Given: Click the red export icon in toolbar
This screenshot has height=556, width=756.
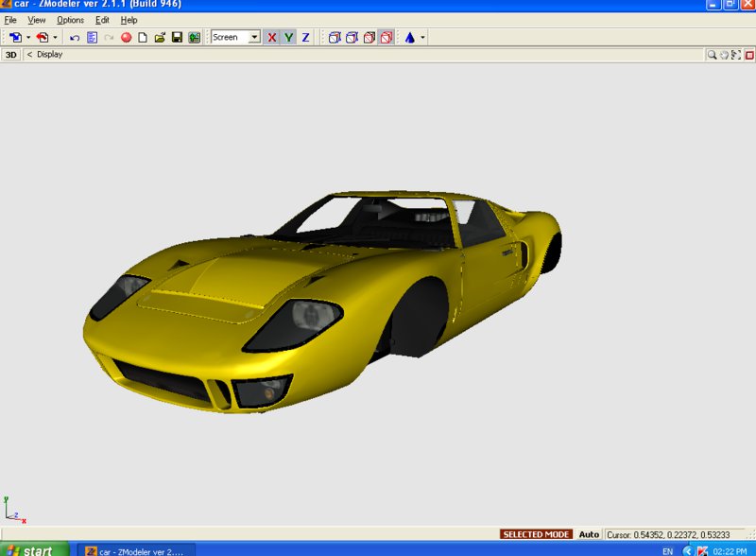Looking at the screenshot, I should pos(43,37).
